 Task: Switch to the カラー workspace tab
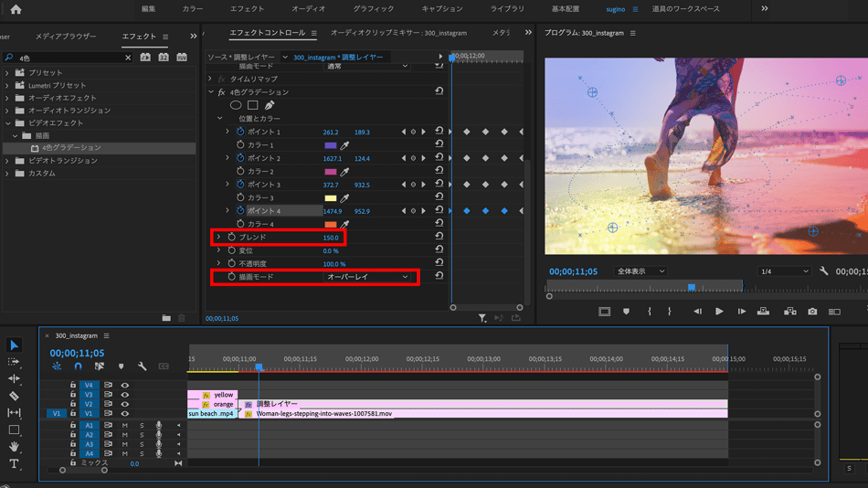(193, 9)
